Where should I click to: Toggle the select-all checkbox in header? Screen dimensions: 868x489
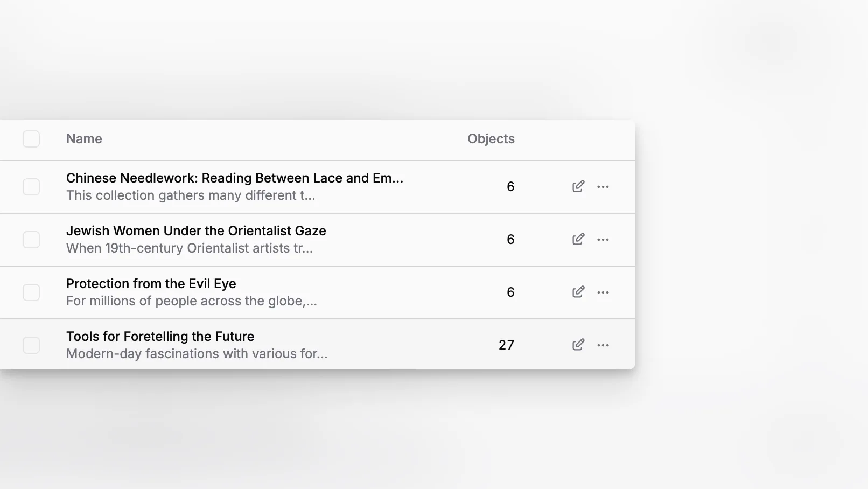click(31, 139)
